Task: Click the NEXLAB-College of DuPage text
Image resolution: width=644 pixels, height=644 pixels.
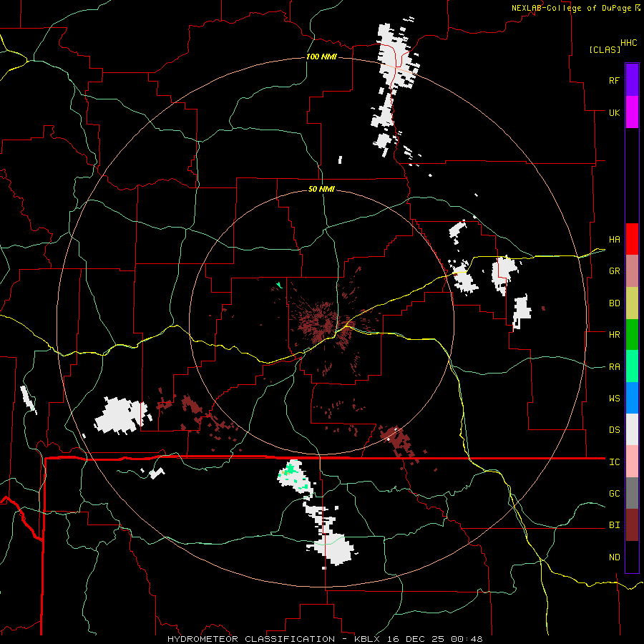Action: (x=572, y=8)
